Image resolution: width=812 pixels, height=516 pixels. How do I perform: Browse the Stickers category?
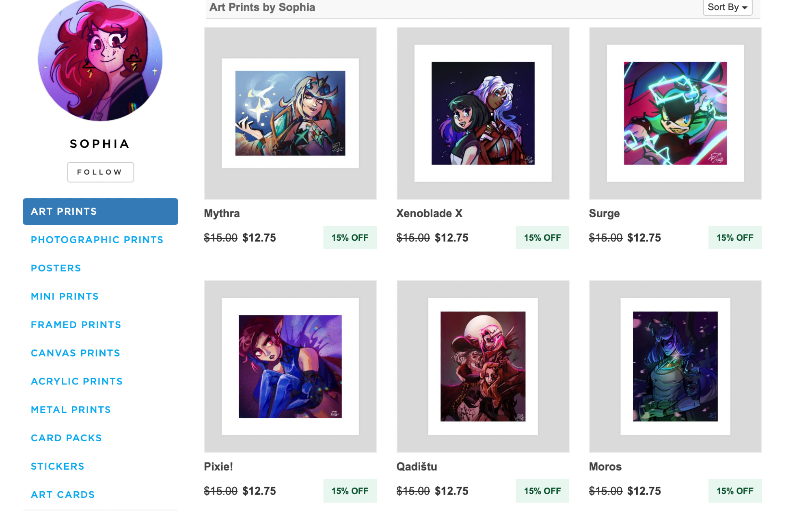point(58,466)
